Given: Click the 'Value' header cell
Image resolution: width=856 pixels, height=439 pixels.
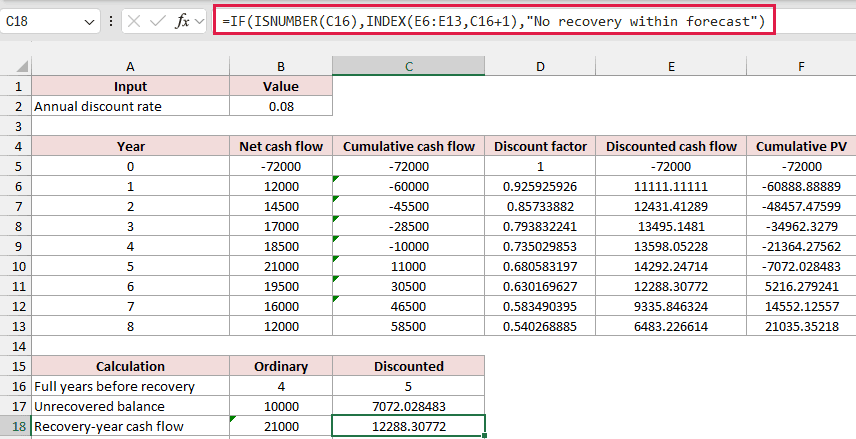Looking at the screenshot, I should point(281,86).
